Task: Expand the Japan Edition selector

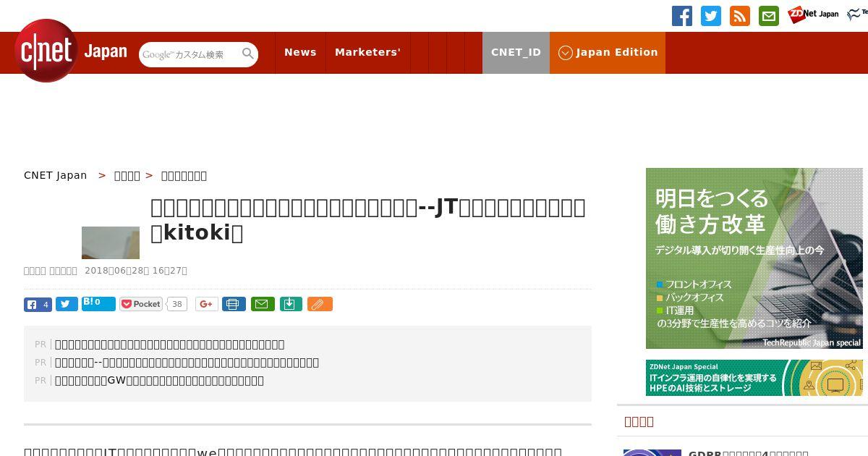Action: tap(608, 52)
